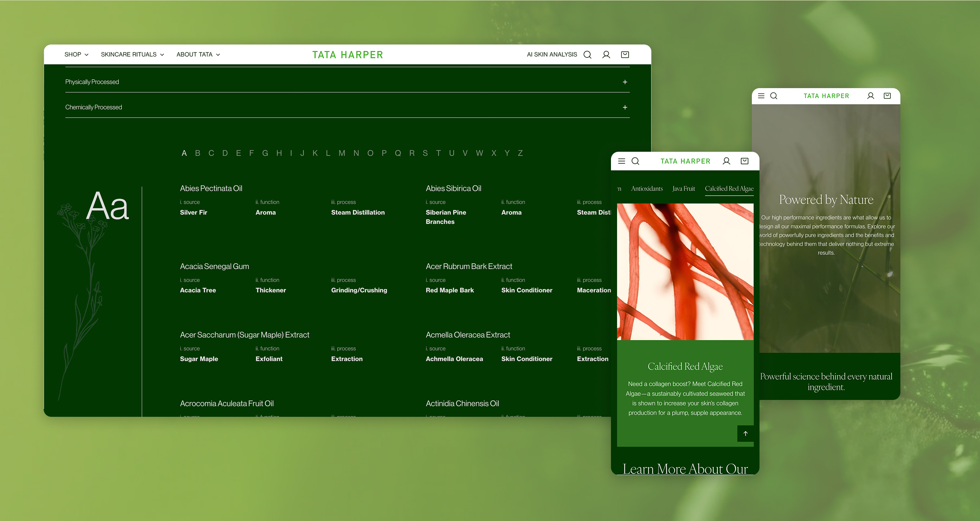Click Actinidia Chinensis Oil title
The width and height of the screenshot is (980, 521).
462,403
